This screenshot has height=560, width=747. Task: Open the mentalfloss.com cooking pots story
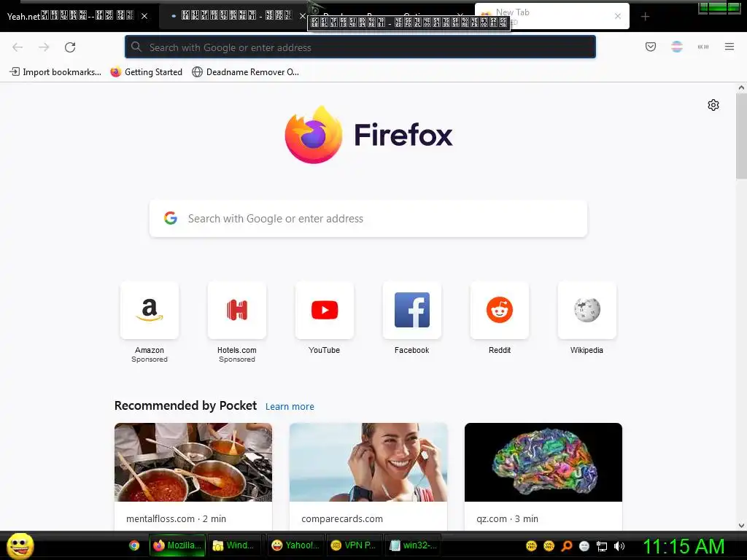pos(193,476)
